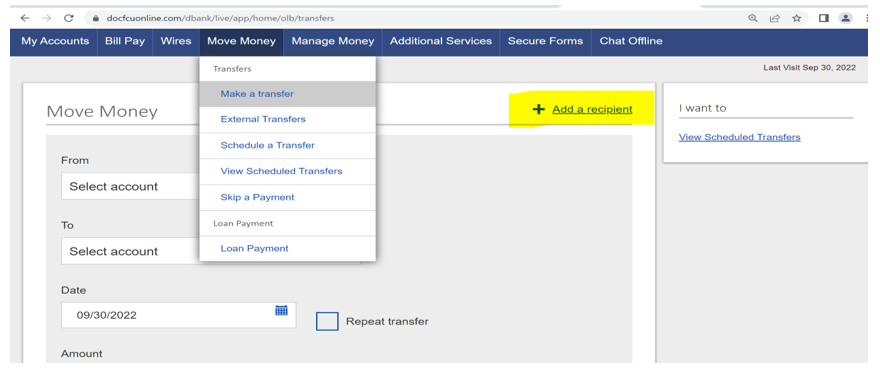Click the Date field showing 09/30/2022
Image resolution: width=880 pixels, height=372 pixels.
click(178, 315)
